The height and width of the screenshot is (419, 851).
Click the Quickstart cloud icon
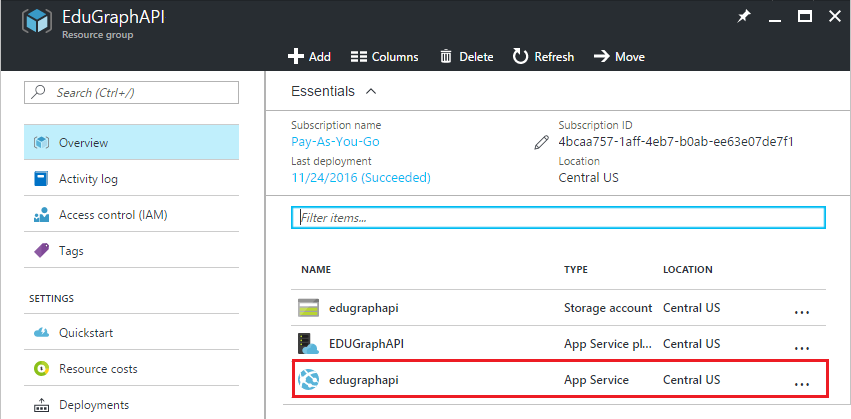(41, 332)
